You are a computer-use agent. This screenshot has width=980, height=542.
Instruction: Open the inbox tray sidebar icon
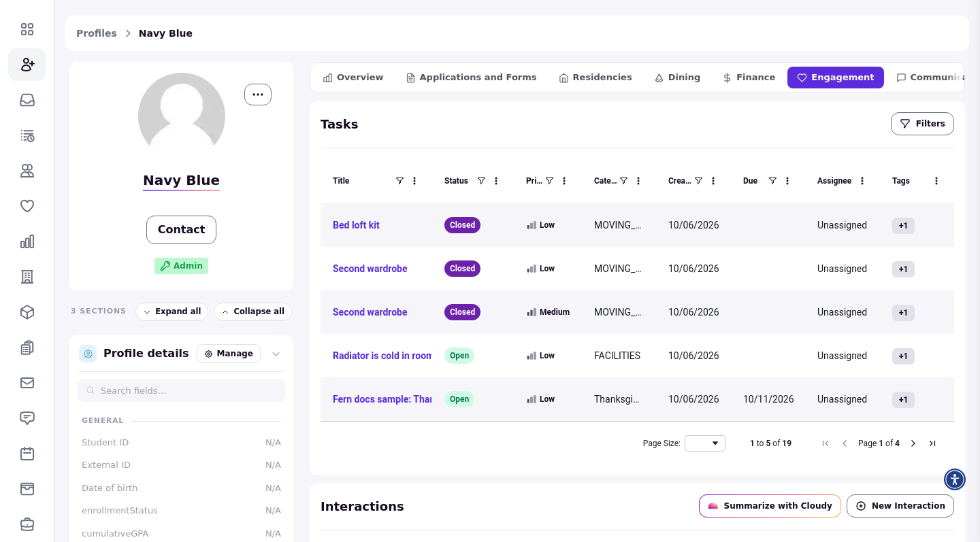[x=27, y=100]
